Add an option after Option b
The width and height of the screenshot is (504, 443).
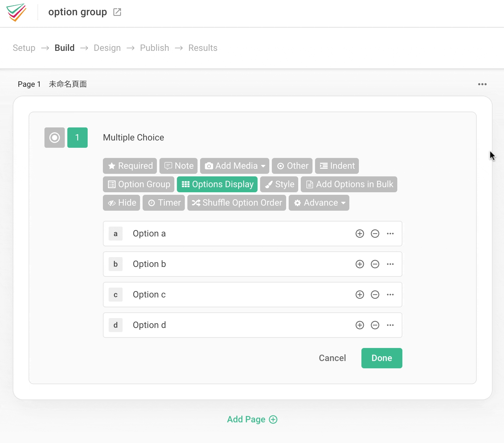tap(360, 264)
